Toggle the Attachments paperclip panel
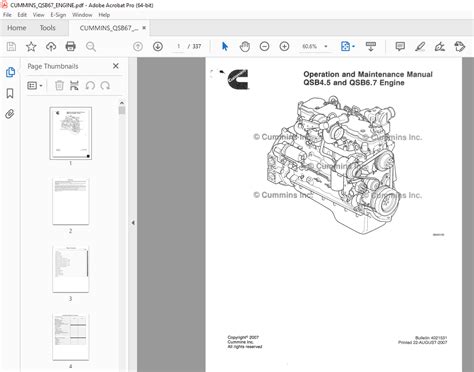Image resolution: width=474 pixels, height=372 pixels. click(10, 114)
